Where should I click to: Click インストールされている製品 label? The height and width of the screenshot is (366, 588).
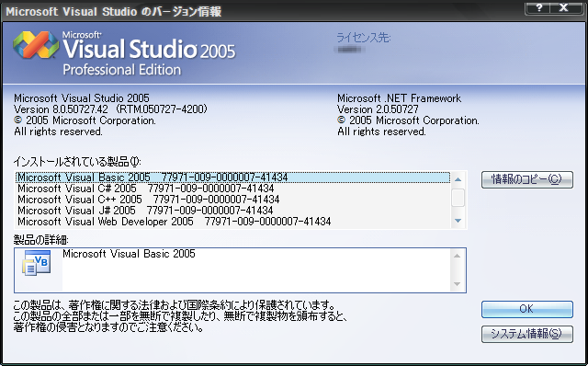[77, 162]
